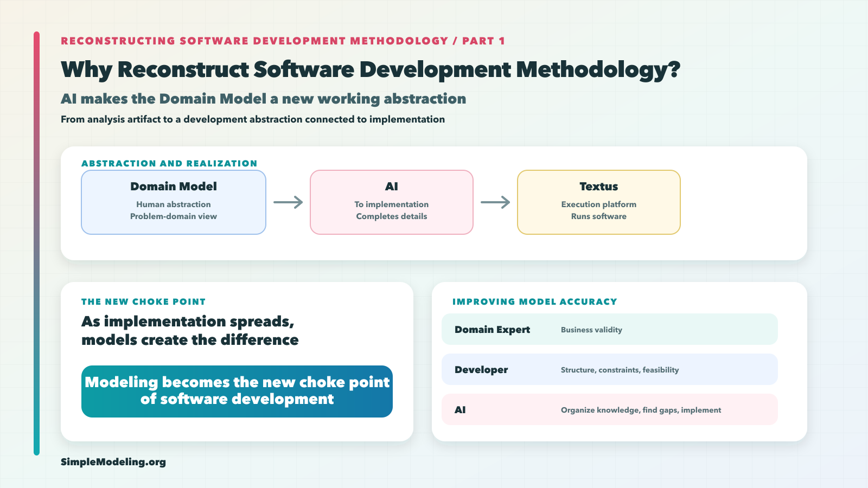Click the main title Why Reconstruct Software Development Methodology
This screenshot has height=488, width=868.
tap(371, 70)
